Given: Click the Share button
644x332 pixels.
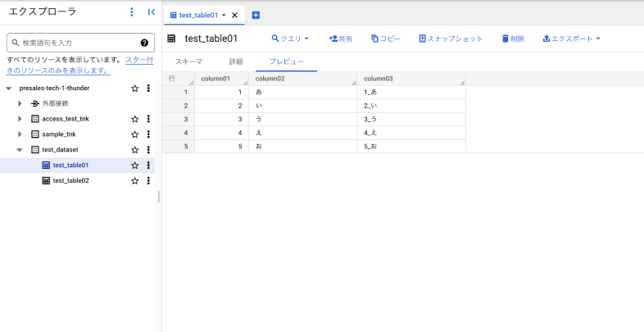Looking at the screenshot, I should [340, 39].
